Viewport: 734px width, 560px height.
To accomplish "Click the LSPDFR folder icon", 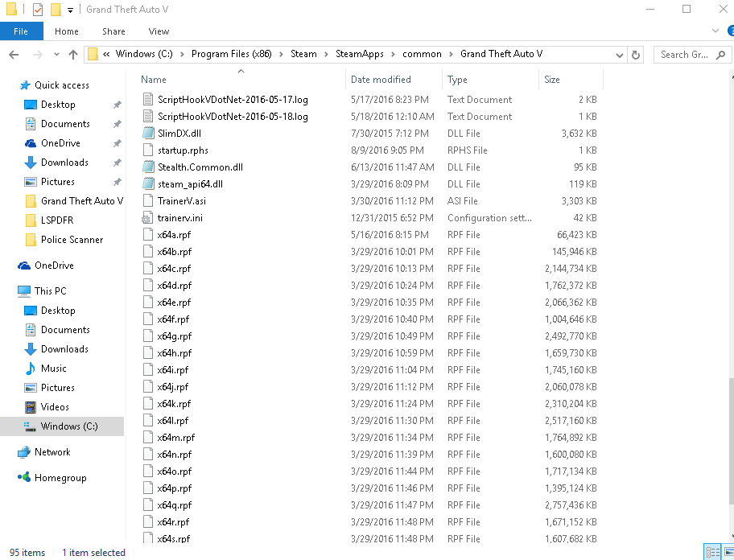I will pyautogui.click(x=31, y=220).
